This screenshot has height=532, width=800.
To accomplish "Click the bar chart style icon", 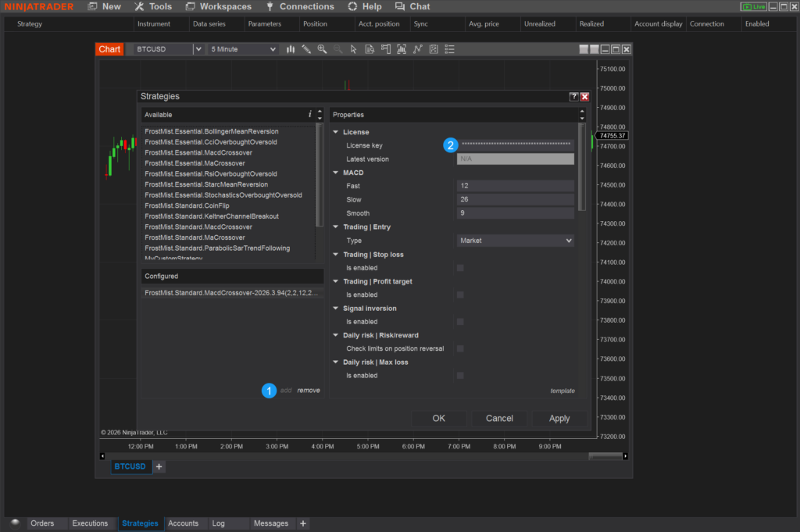I will pyautogui.click(x=291, y=49).
